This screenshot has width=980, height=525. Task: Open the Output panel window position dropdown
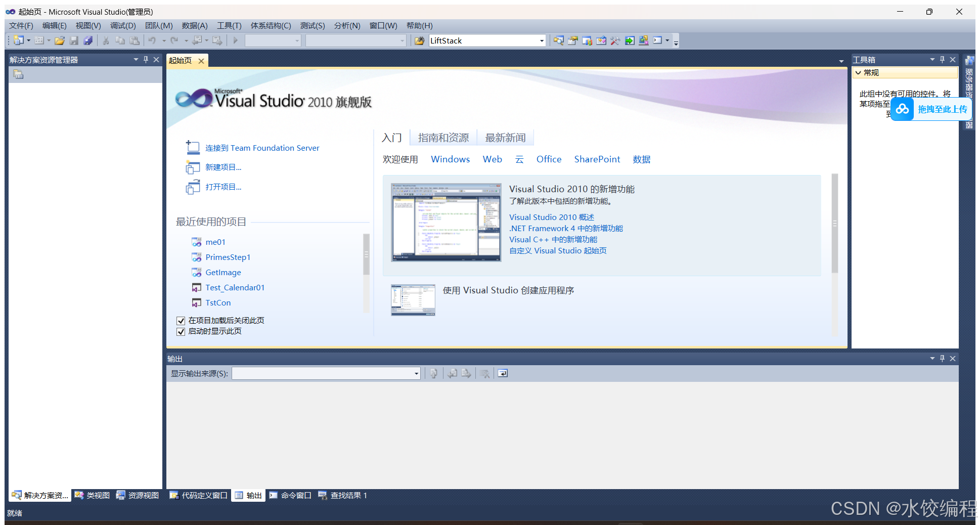coord(932,358)
